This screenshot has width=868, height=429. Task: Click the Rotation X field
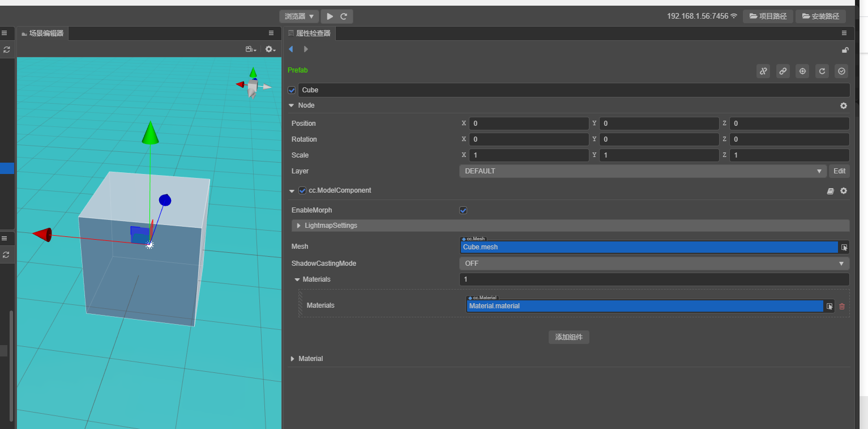pos(529,139)
